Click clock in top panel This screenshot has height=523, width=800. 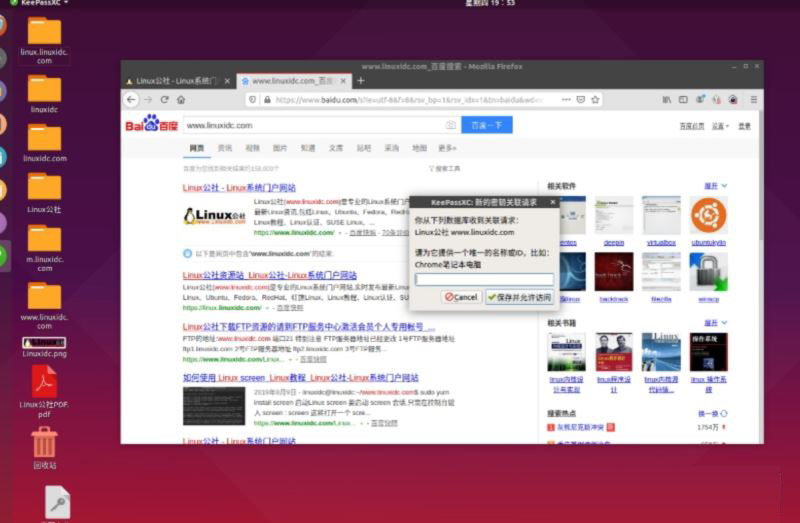pos(489,3)
